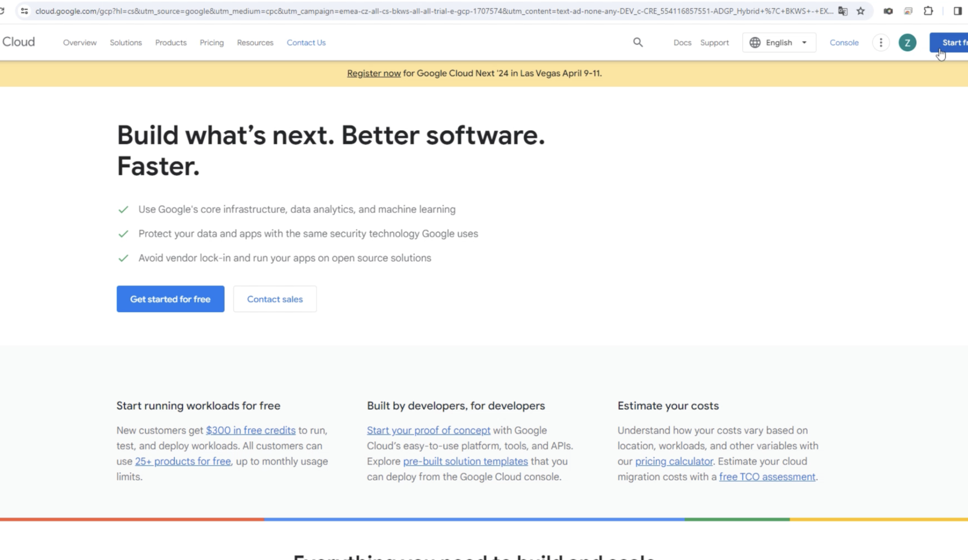
Task: Open the green Z account avatar
Action: pos(907,43)
